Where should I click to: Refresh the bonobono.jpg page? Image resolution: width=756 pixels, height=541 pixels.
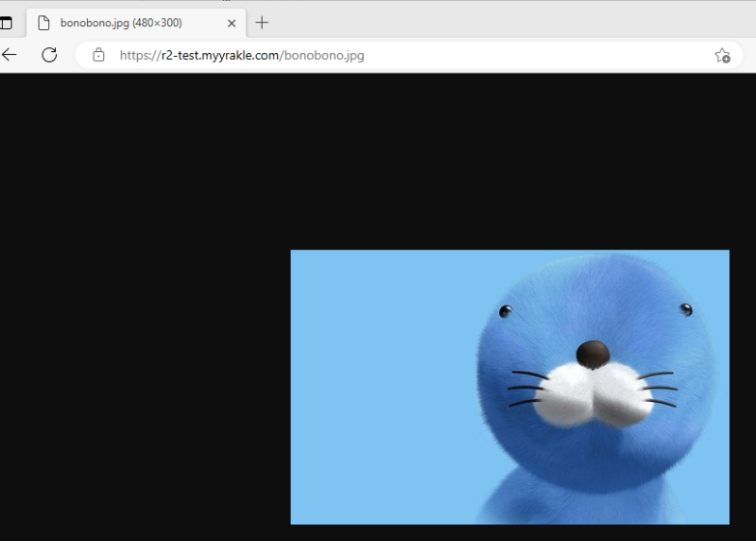click(x=49, y=55)
